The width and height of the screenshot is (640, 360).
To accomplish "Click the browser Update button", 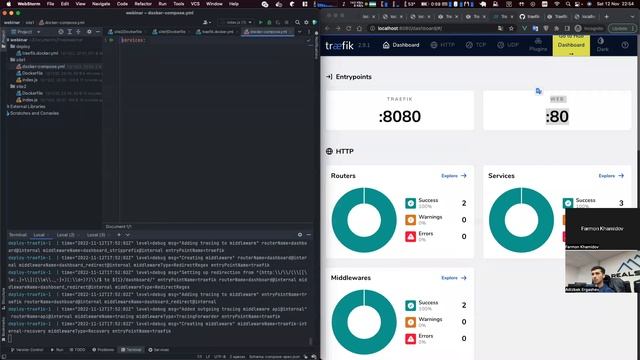I will (x=622, y=29).
